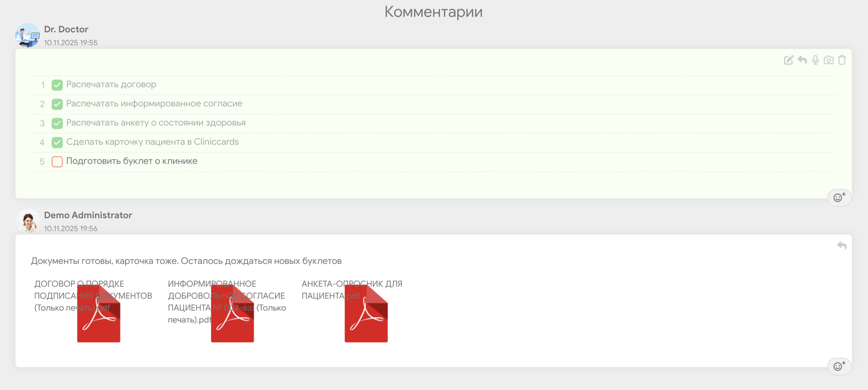This screenshot has height=390, width=868.
Task: Click the camera attach photo icon
Action: click(x=829, y=60)
